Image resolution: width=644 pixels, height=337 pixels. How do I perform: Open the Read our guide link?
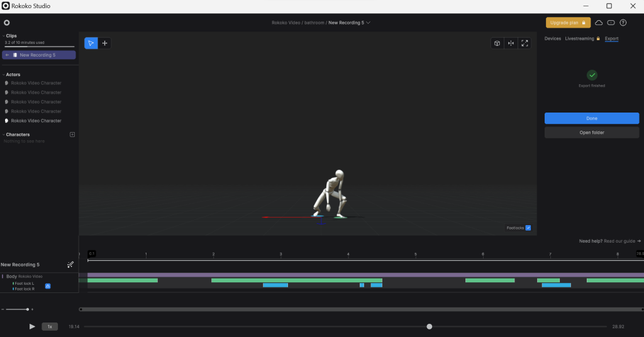tap(622, 241)
